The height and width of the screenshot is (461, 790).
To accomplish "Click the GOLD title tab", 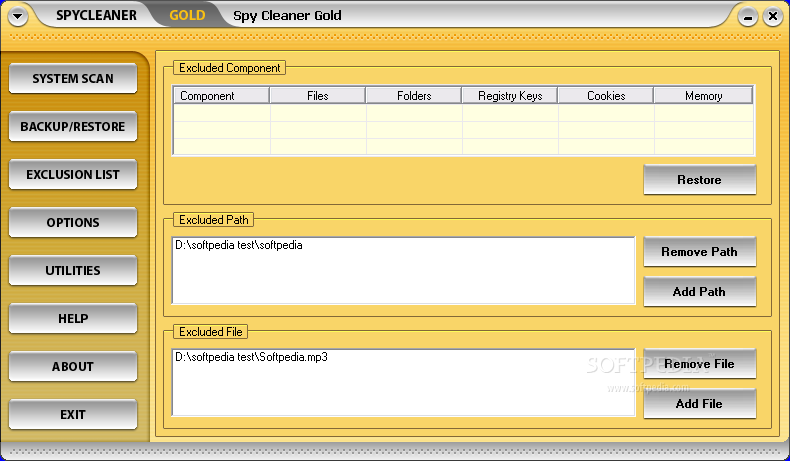I will pyautogui.click(x=187, y=15).
